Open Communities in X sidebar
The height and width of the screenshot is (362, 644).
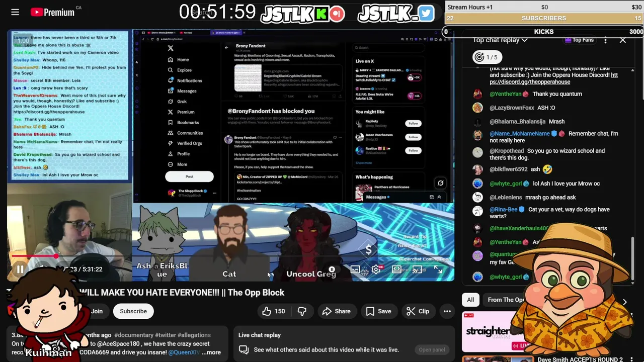click(x=185, y=133)
